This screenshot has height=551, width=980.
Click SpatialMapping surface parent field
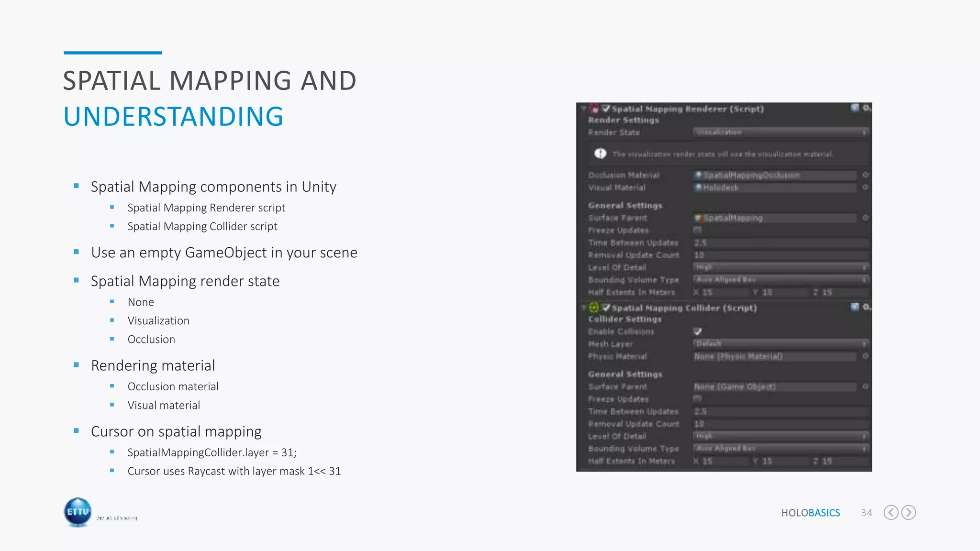coord(775,218)
